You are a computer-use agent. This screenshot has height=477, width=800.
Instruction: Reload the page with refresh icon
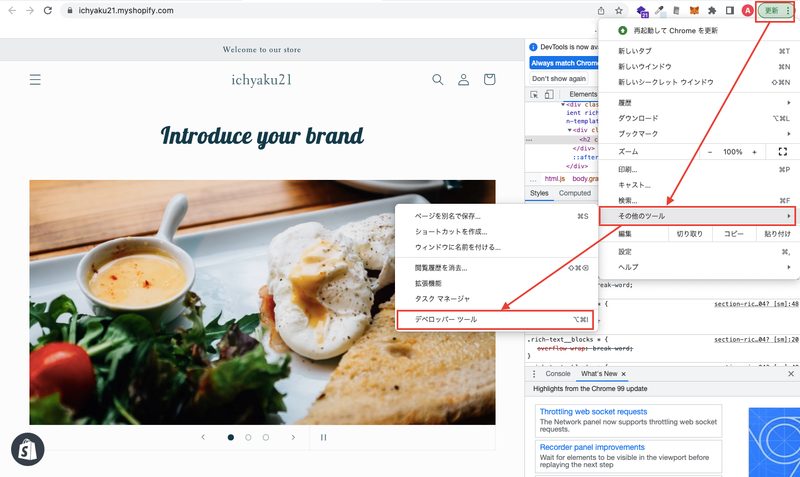click(47, 10)
